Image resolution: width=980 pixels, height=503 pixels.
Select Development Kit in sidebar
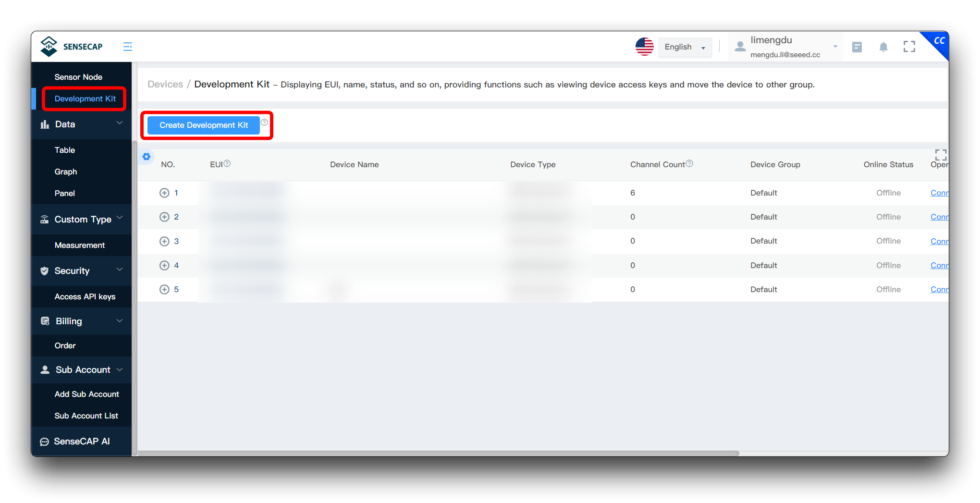[x=85, y=98]
